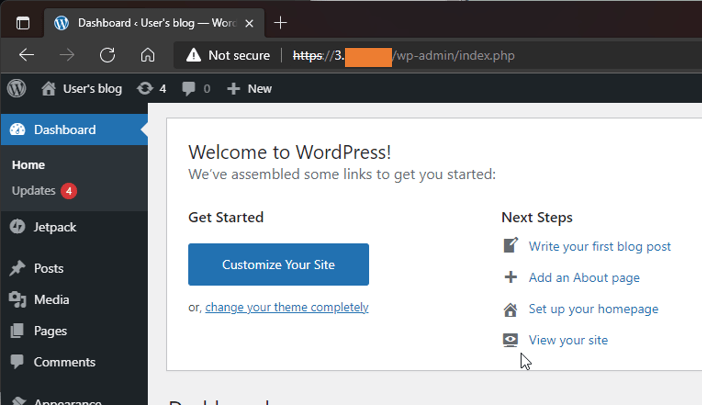Click the Dashboard gauge icon
Viewport: 702px width, 405px height.
pyautogui.click(x=17, y=129)
